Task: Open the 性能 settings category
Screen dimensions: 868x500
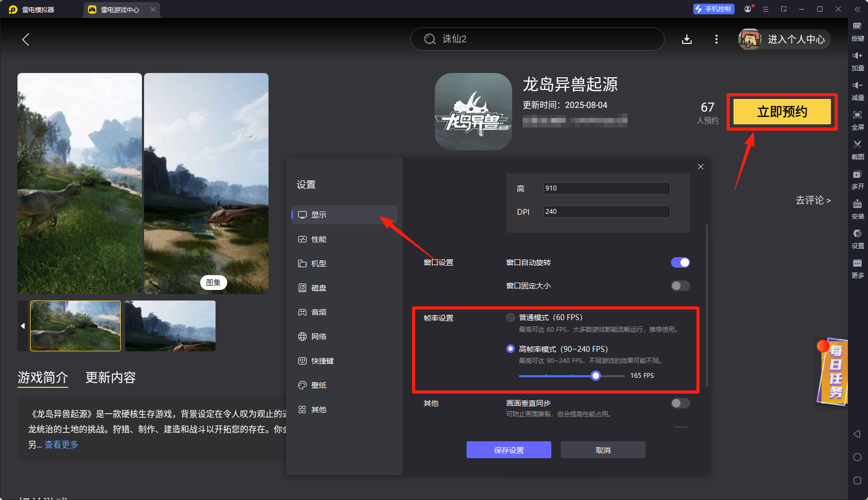Action: click(344, 239)
